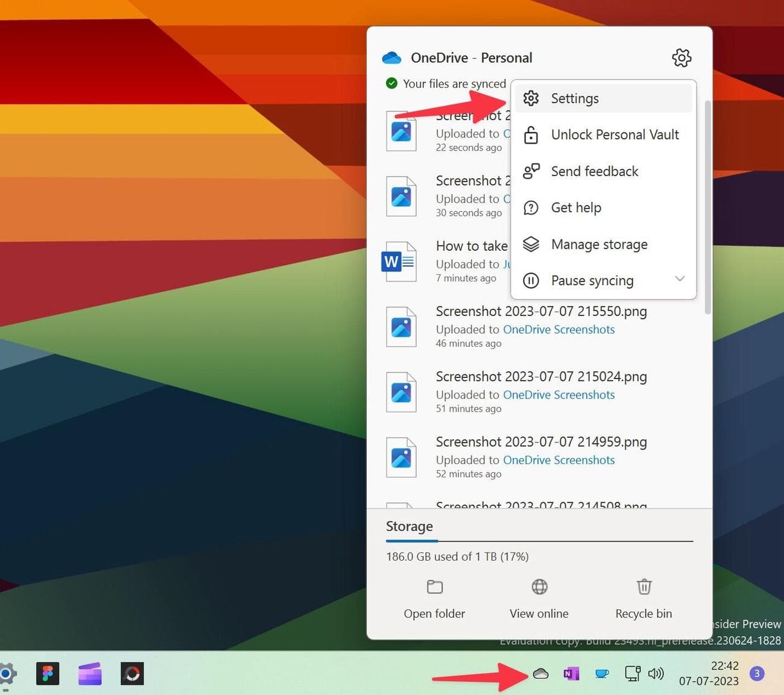
Task: Click the Send feedback icon
Action: (x=531, y=171)
